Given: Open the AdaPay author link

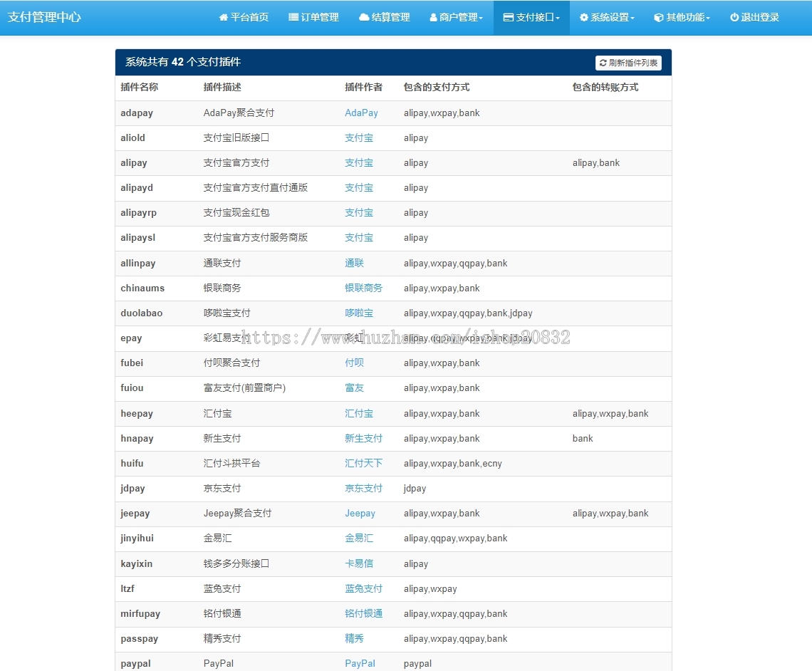Looking at the screenshot, I should pos(361,113).
